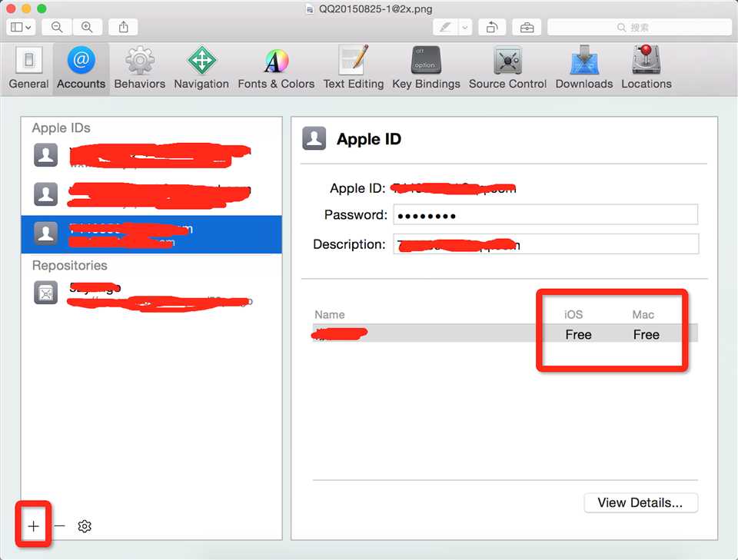Click the Markup pen tool icon
Viewport: 738px width, 560px height.
pyautogui.click(x=445, y=28)
